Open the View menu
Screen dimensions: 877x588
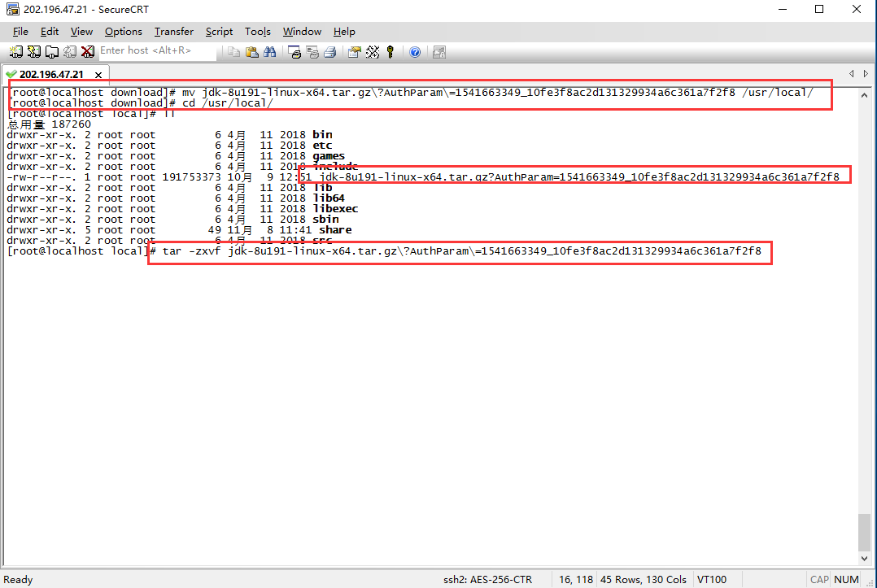click(x=81, y=31)
